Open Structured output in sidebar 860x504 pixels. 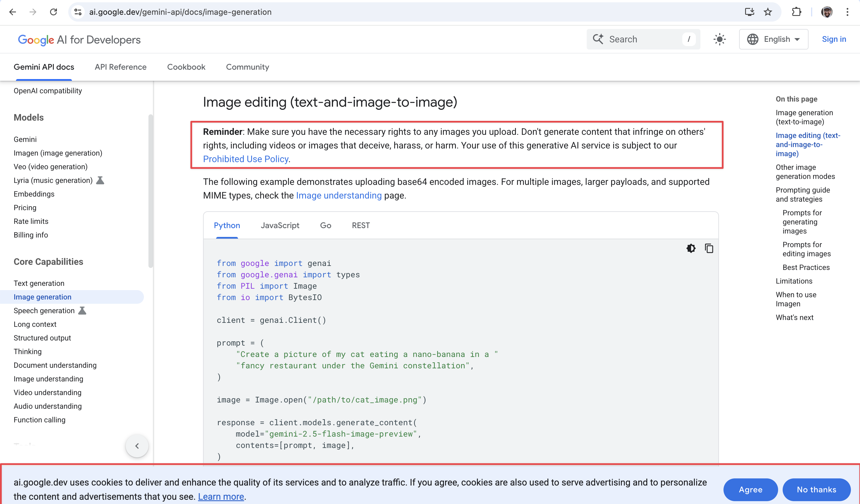tap(42, 338)
